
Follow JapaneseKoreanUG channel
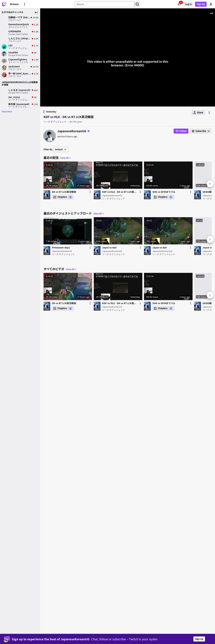point(181,131)
